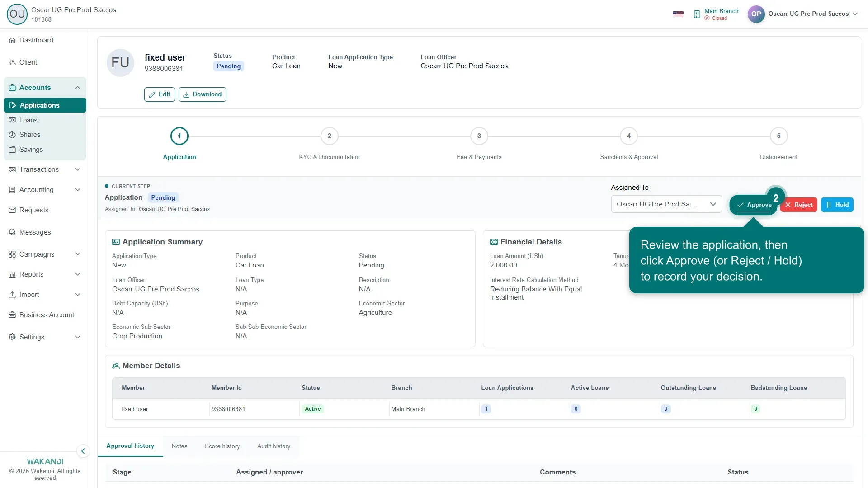The height and width of the screenshot is (488, 868).
Task: Click the Application Summary header icon
Action: 116,242
